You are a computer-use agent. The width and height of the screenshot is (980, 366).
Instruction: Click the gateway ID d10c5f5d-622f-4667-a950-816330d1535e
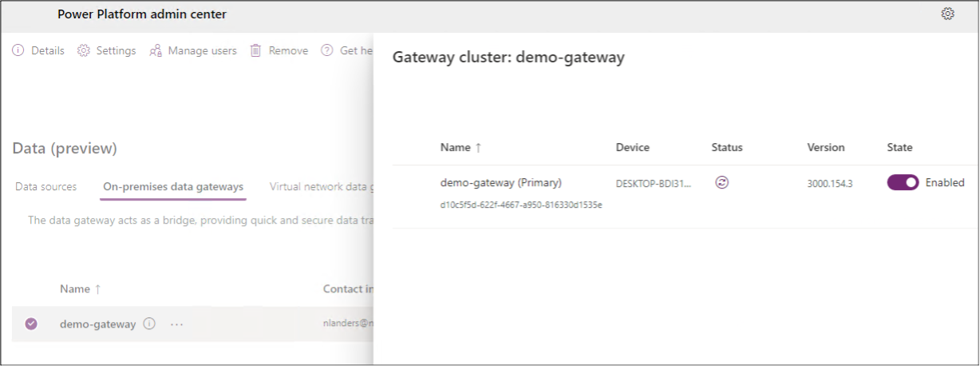coord(521,205)
